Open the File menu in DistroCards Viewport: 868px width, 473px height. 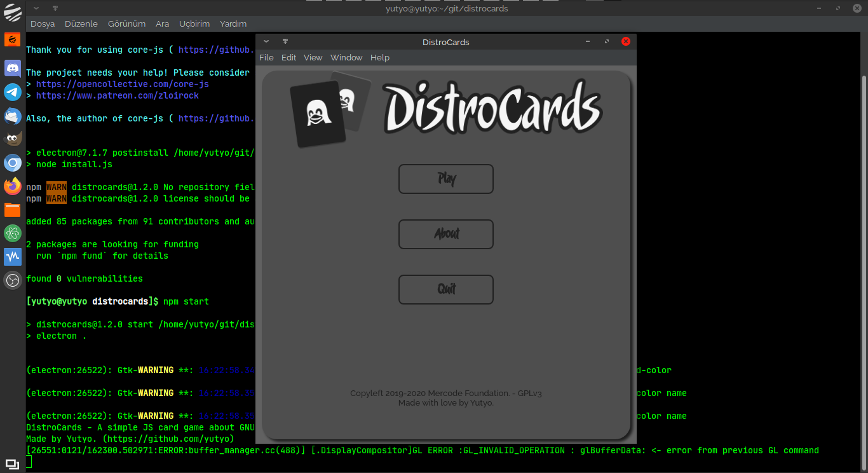coord(266,57)
